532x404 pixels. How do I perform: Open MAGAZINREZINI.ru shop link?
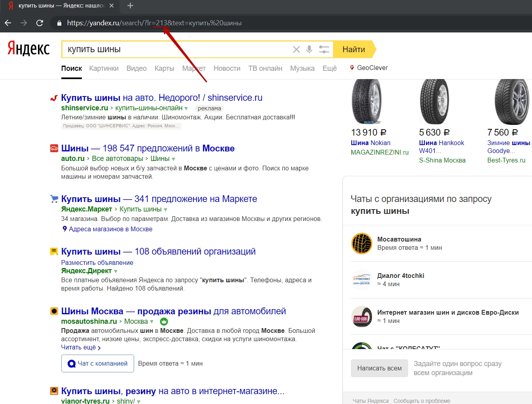[x=380, y=152]
